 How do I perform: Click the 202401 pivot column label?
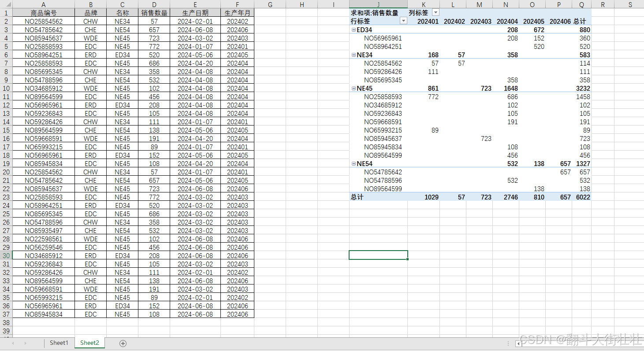click(428, 21)
